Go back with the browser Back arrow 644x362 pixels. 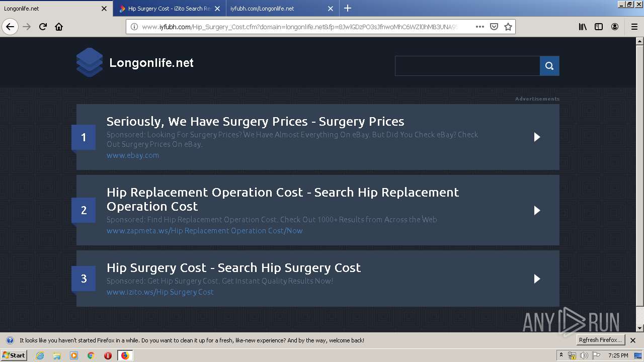pos(10,27)
